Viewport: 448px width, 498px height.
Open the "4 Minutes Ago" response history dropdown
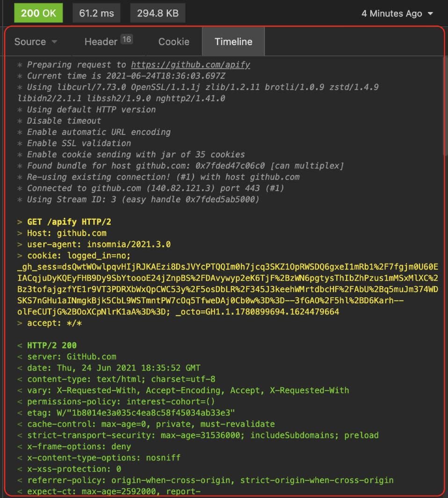pyautogui.click(x=397, y=14)
